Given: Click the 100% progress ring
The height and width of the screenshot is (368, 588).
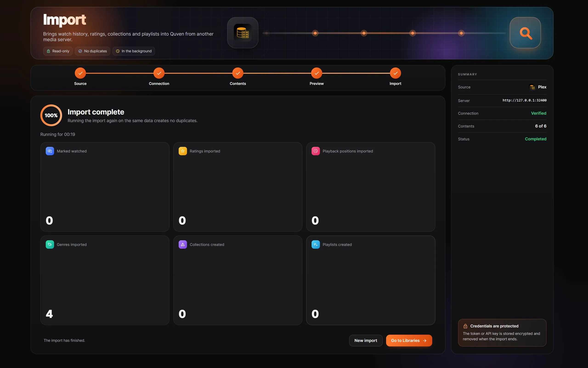Looking at the screenshot, I should (x=51, y=115).
